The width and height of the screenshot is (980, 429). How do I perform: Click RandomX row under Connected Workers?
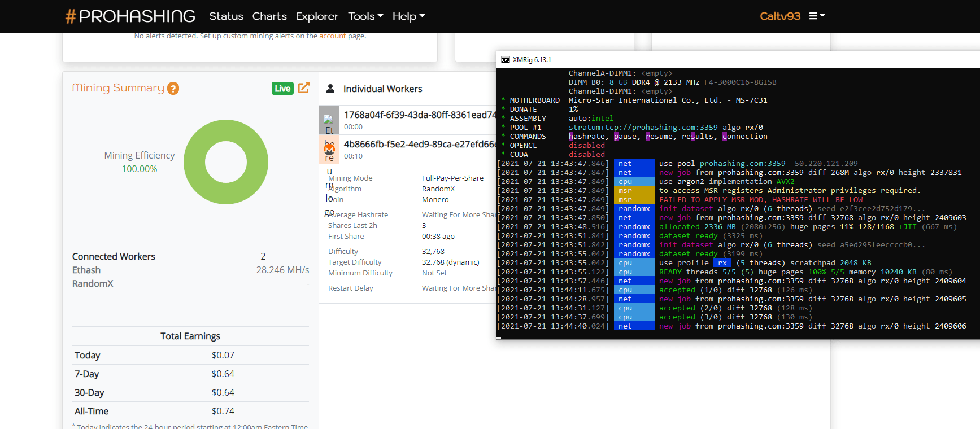click(x=190, y=284)
